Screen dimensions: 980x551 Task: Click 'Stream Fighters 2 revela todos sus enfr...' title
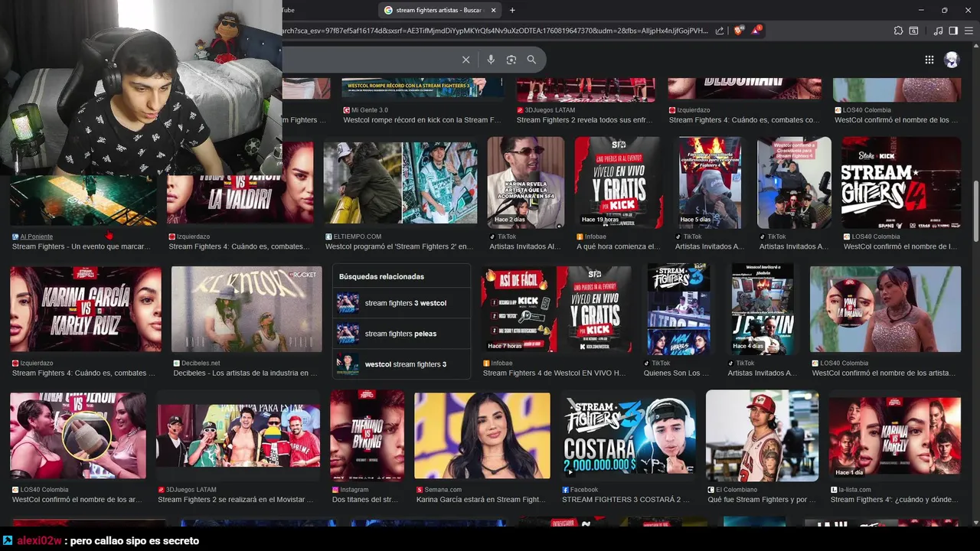coord(586,120)
